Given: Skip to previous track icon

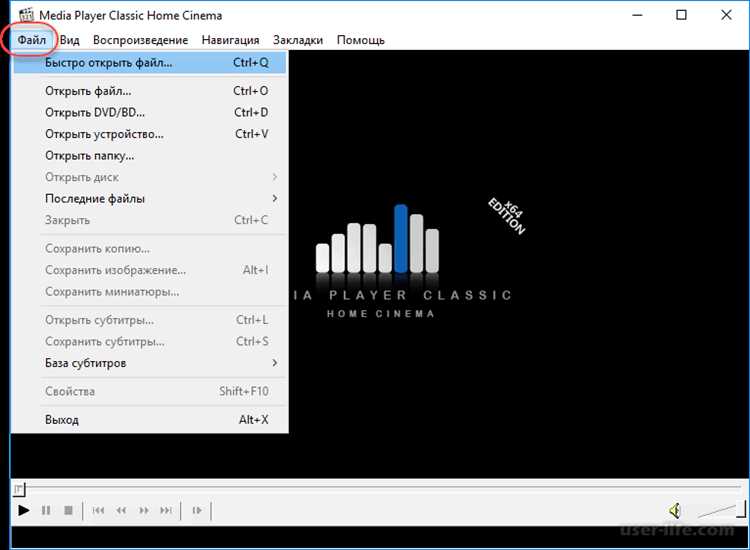Looking at the screenshot, I should click(98, 510).
